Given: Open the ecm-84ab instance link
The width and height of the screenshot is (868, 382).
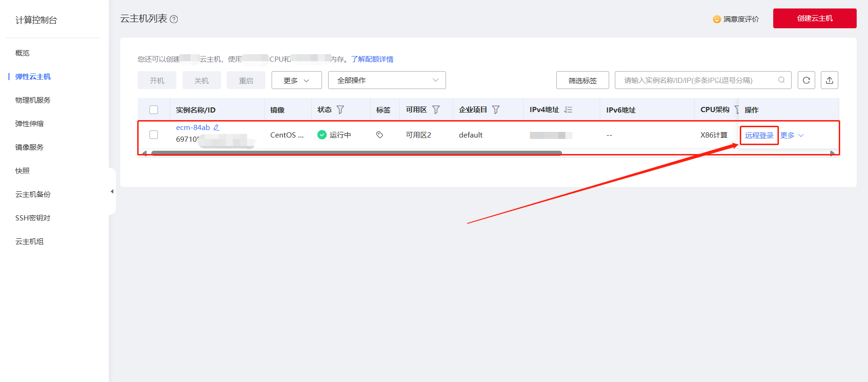Looking at the screenshot, I should point(193,128).
